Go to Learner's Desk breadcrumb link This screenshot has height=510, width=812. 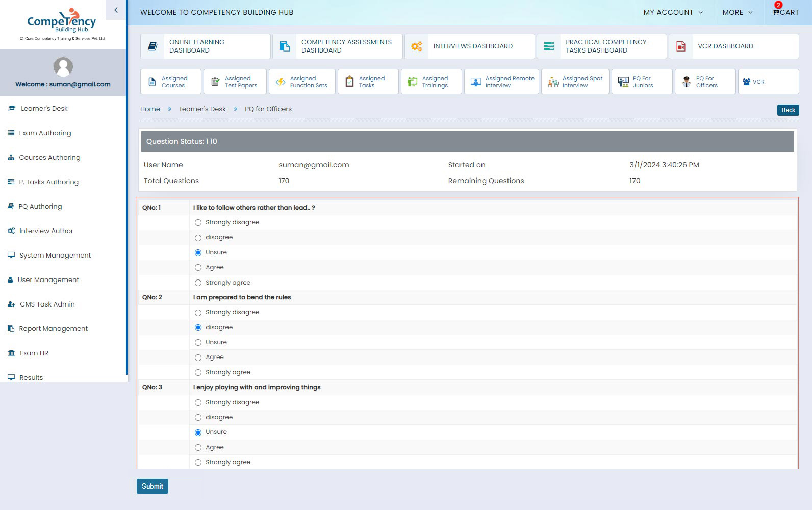[x=202, y=109]
